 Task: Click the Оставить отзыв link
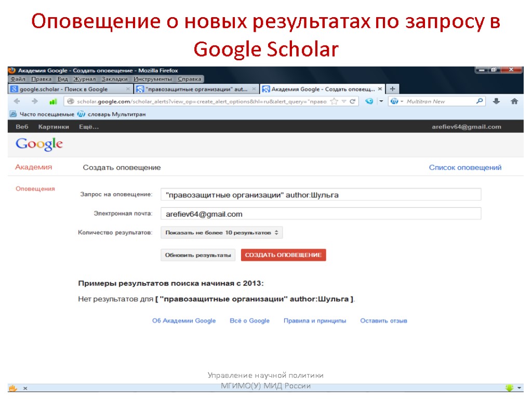384,321
